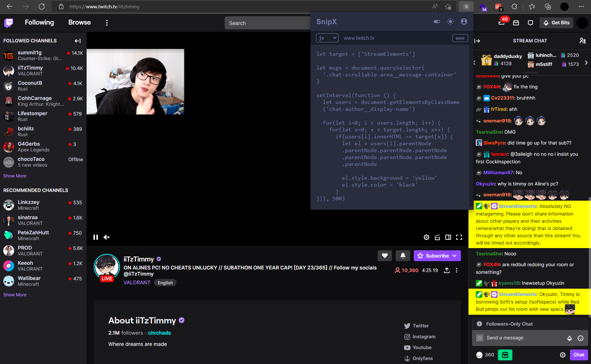Toggle the SnipX switch icon
The height and width of the screenshot is (364, 591).
[x=437, y=22]
